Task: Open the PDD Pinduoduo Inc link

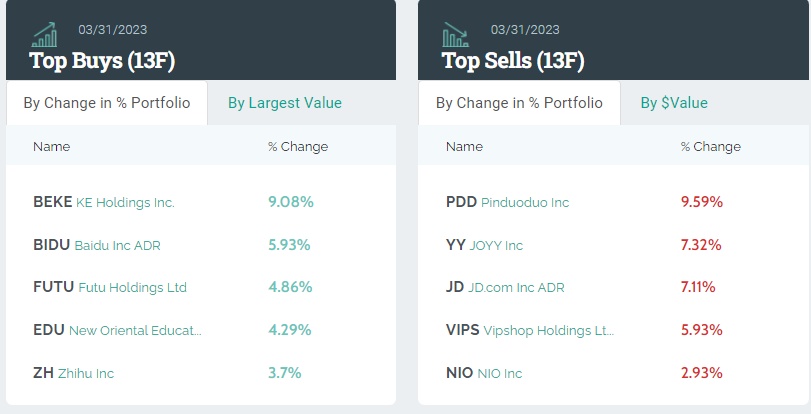Action: (x=507, y=202)
